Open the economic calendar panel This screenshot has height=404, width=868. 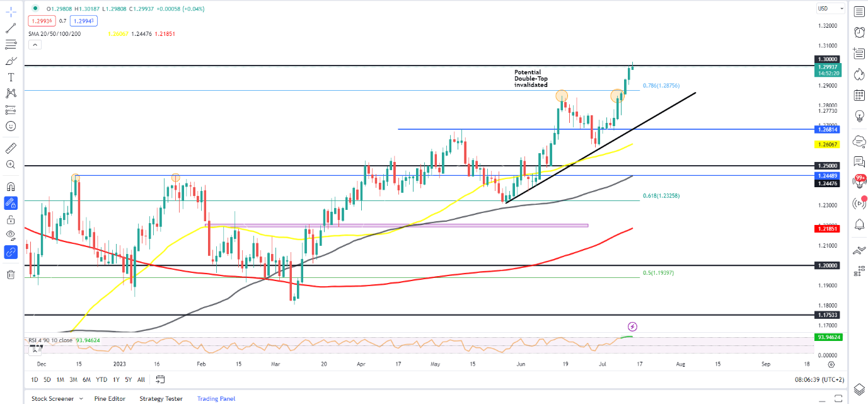click(x=859, y=95)
